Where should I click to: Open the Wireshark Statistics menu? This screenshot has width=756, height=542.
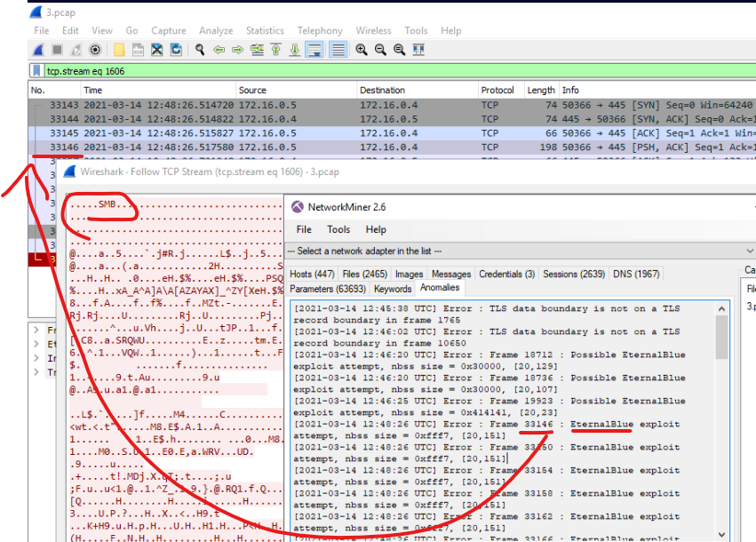point(265,30)
